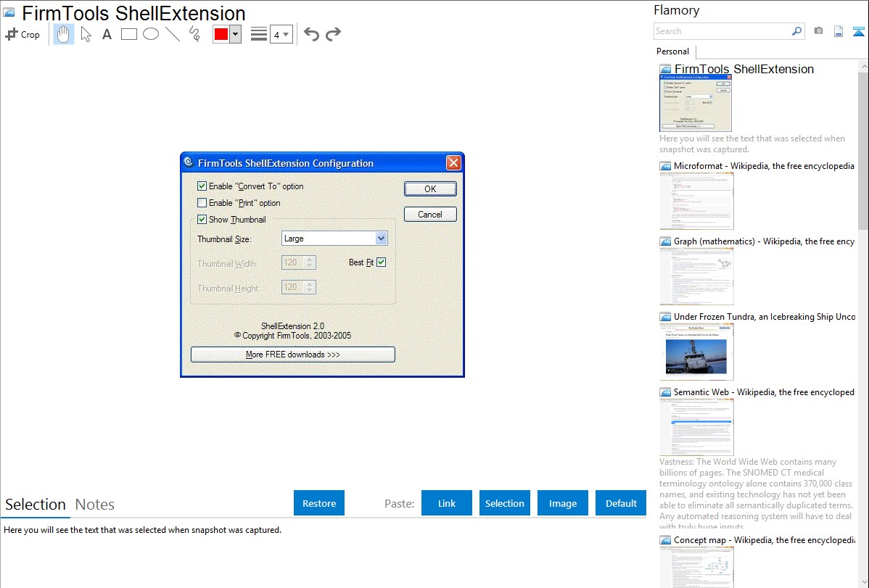Click the Graph (mathematics) title link
Image resolution: width=869 pixels, height=588 pixels.
[764, 241]
